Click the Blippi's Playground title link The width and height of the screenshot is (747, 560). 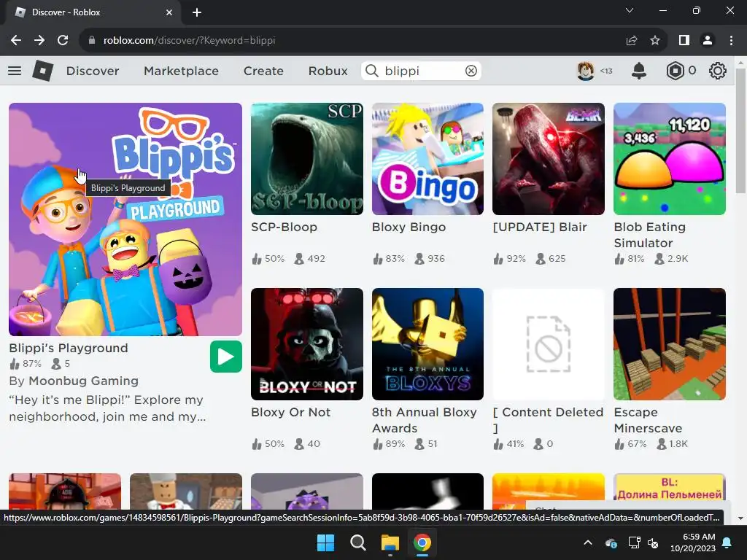pyautogui.click(x=69, y=348)
